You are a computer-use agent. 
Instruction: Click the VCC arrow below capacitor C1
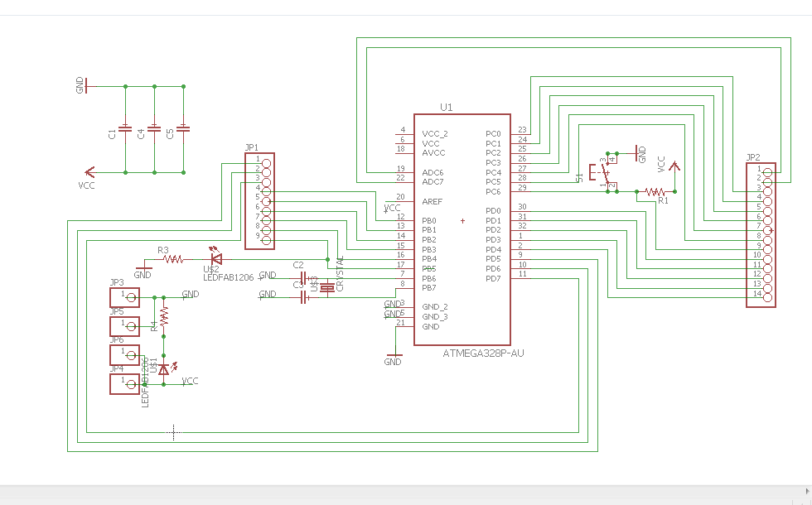point(89,172)
